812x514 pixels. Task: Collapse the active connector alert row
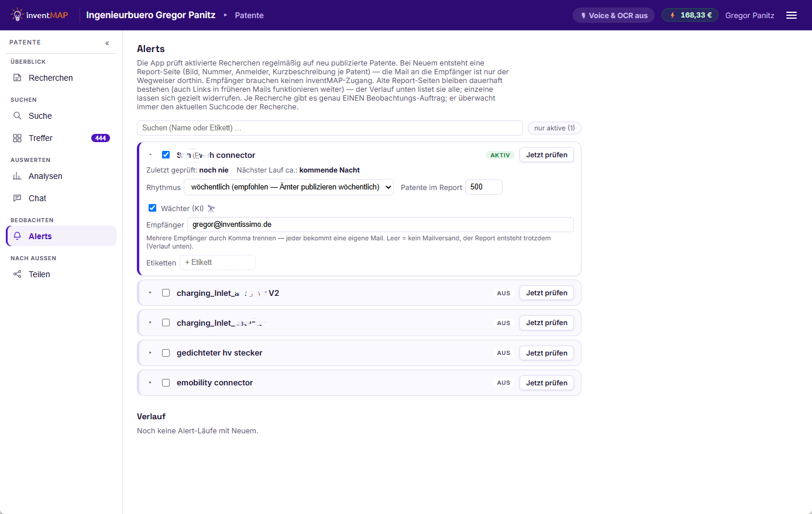click(x=150, y=155)
